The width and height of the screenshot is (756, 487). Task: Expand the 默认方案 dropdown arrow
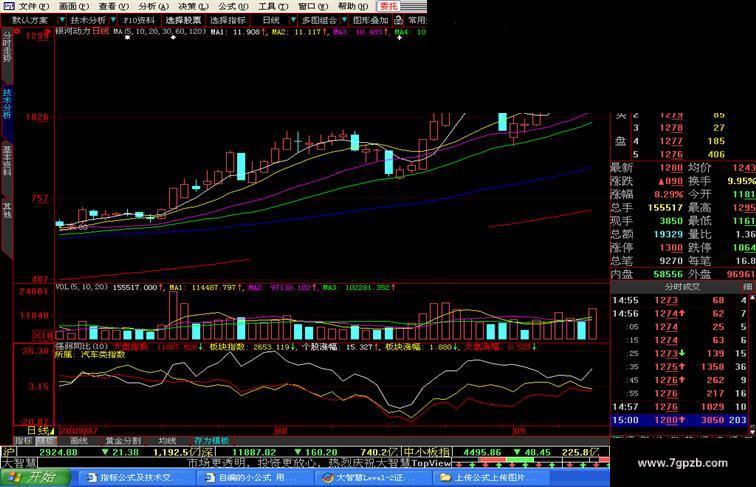coord(62,20)
